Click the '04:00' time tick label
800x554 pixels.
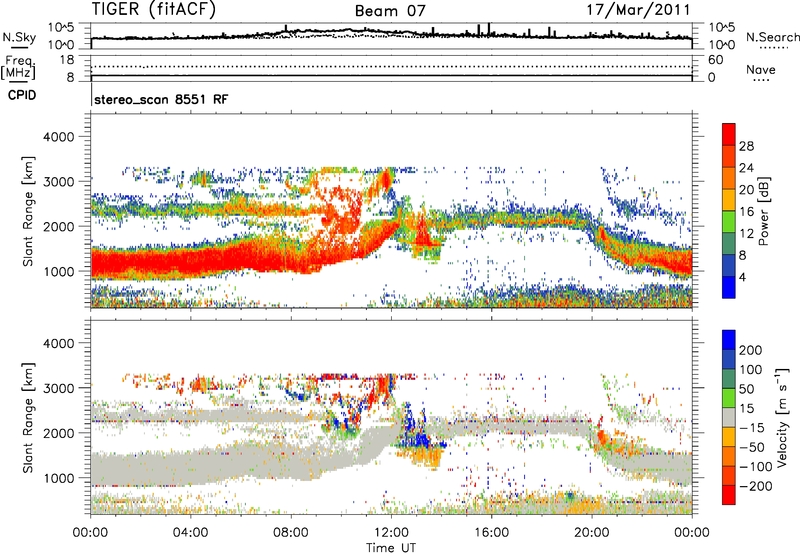click(191, 533)
